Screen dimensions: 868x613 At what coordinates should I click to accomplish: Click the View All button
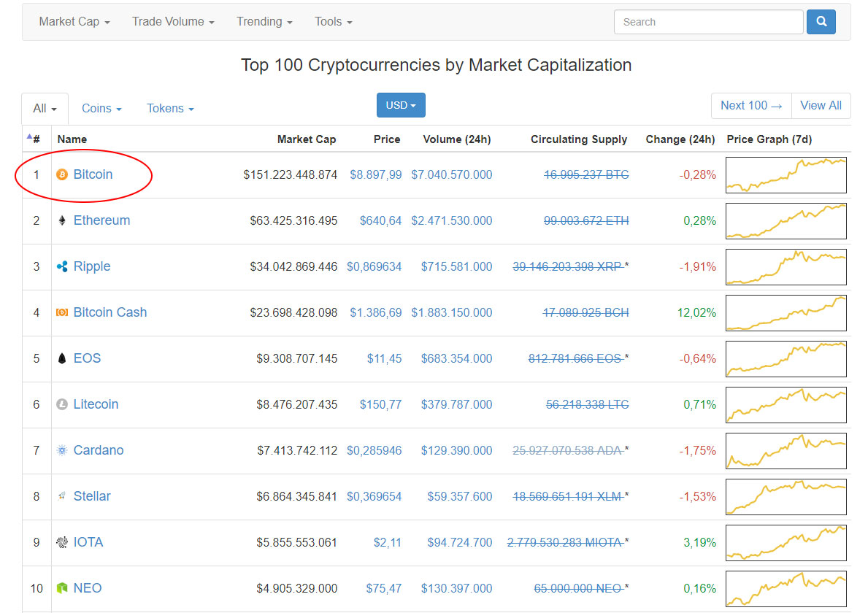[x=821, y=106]
